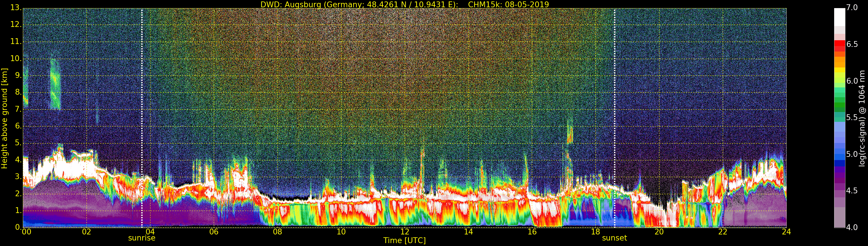Viewport: 868px width, 246px height.
Task: Click the "sunrise" label below the axis
Action: (141, 238)
